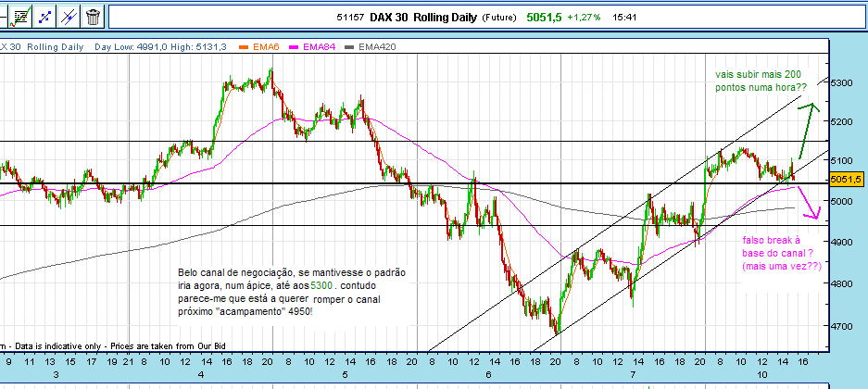
Task: Click the 'High: 5131,3' value
Action: click(198, 47)
